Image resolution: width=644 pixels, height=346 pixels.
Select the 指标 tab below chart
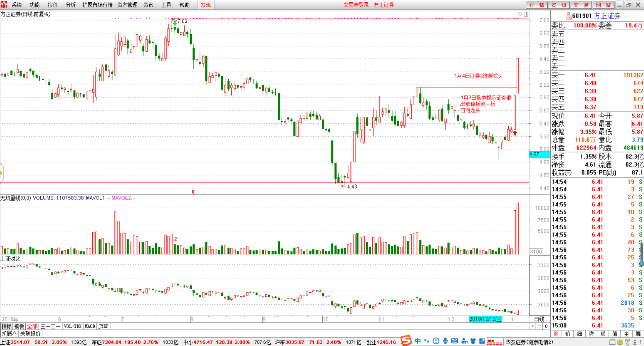(x=6, y=326)
